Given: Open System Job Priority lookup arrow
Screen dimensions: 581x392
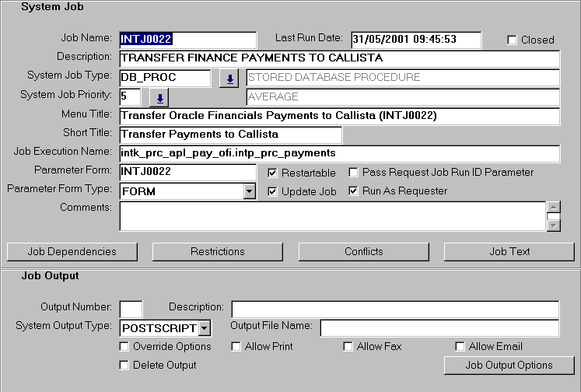Looking at the screenshot, I should click(159, 98).
